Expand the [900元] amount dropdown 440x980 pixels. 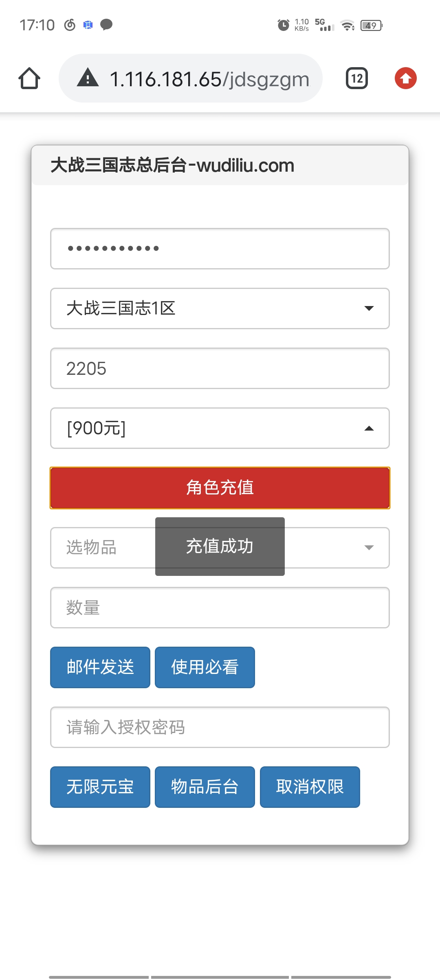pos(220,428)
